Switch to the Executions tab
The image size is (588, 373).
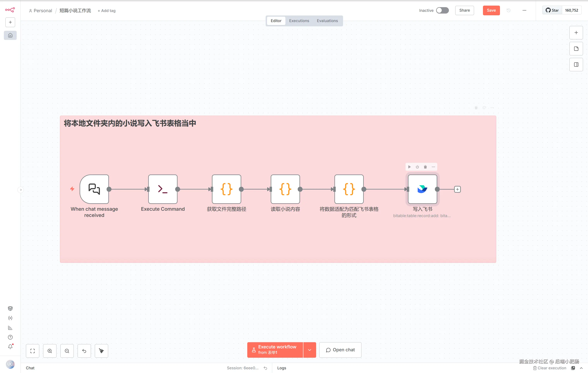click(299, 21)
